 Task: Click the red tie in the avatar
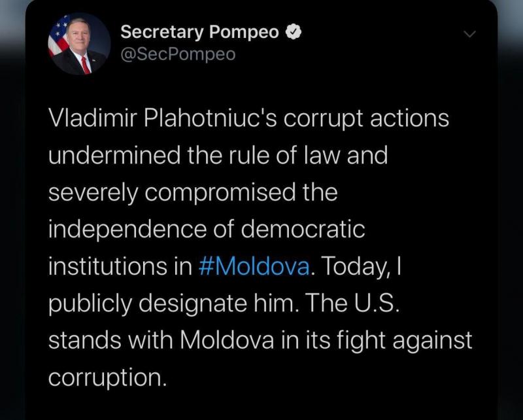click(86, 65)
